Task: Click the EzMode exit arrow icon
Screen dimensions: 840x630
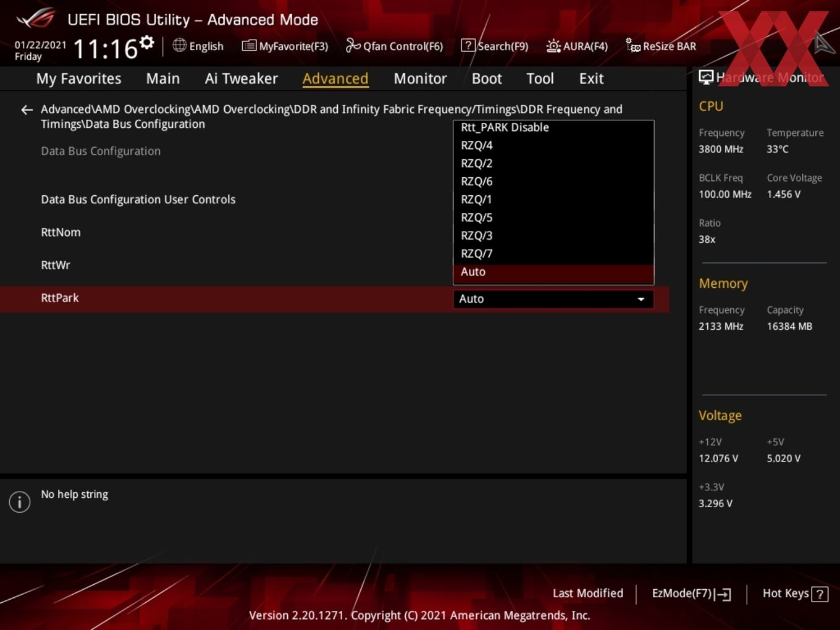Action: 723,594
